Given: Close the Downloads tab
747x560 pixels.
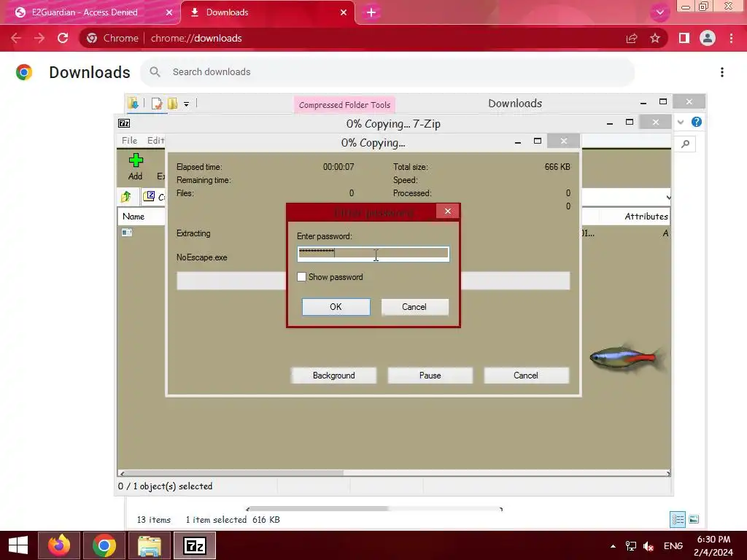Looking at the screenshot, I should [x=344, y=12].
